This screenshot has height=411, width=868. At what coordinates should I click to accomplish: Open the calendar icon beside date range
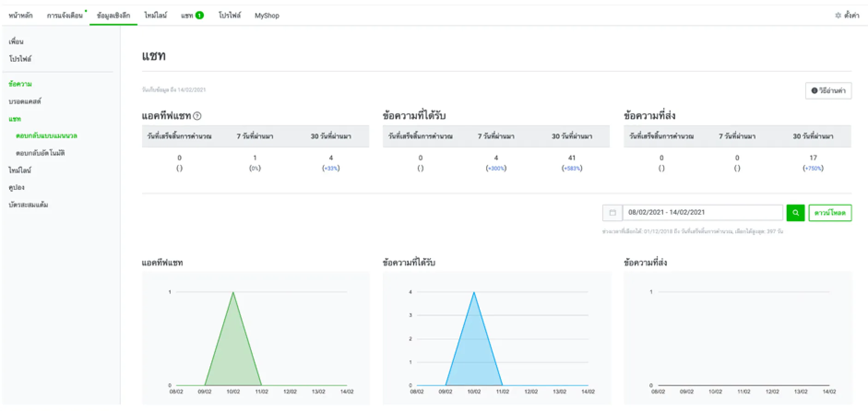pos(612,213)
